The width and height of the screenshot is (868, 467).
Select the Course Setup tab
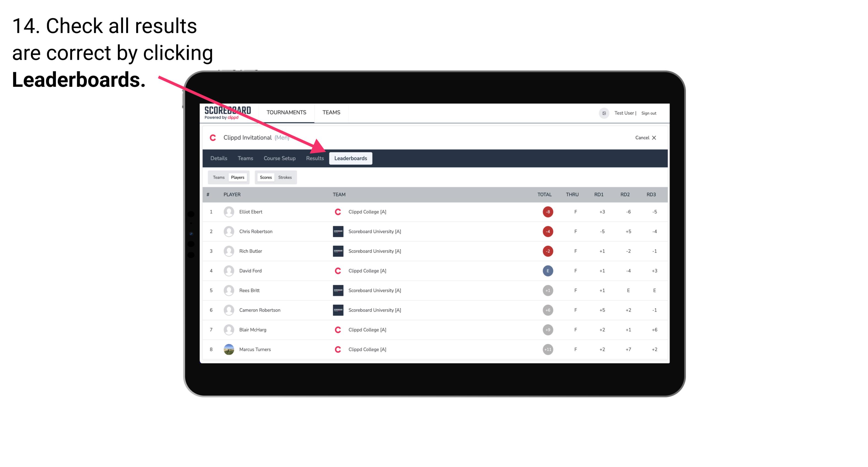click(278, 159)
